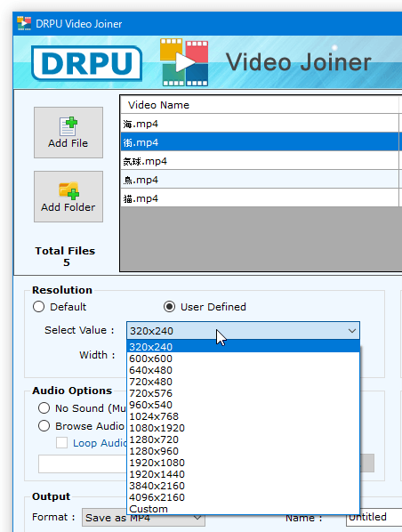Choose 1920x1440 from the resolution list
The image size is (402, 532).
point(243,474)
